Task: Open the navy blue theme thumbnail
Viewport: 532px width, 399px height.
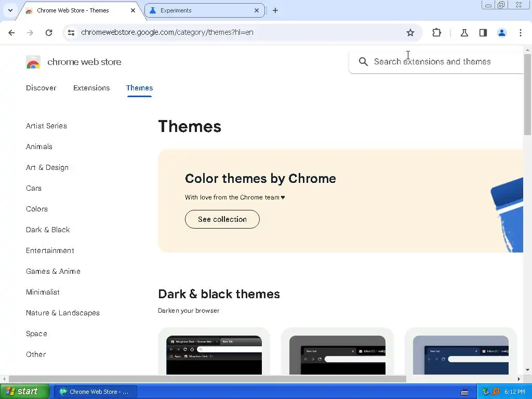Action: [x=461, y=355]
